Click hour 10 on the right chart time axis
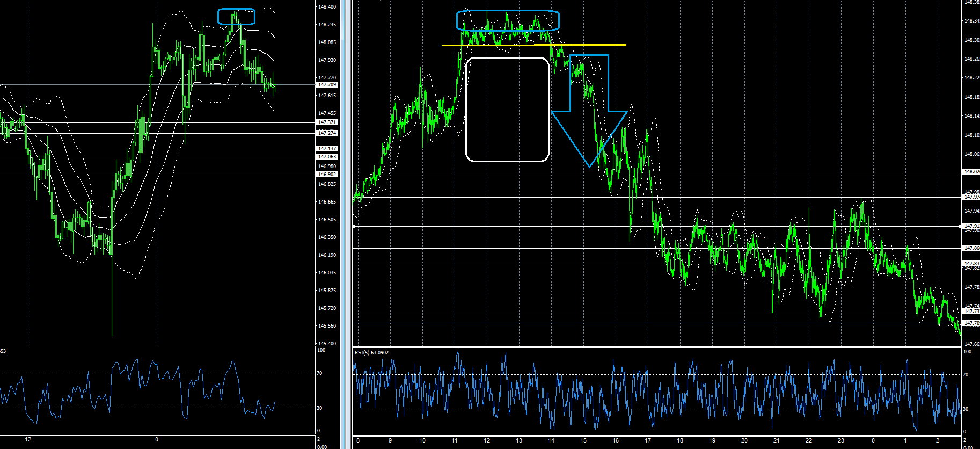 422,440
